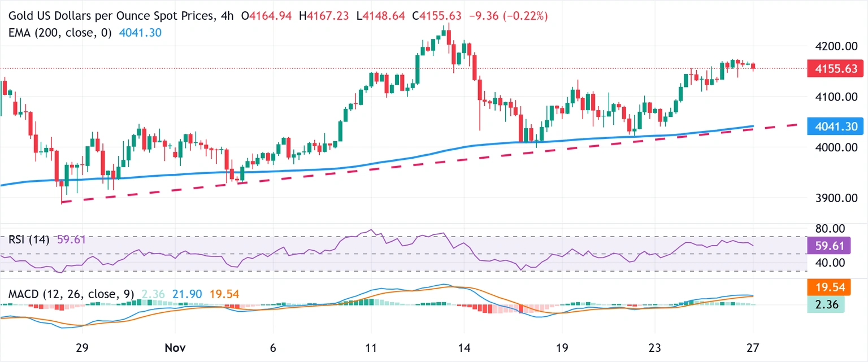Click the RSI (14) indicator label

[x=29, y=239]
